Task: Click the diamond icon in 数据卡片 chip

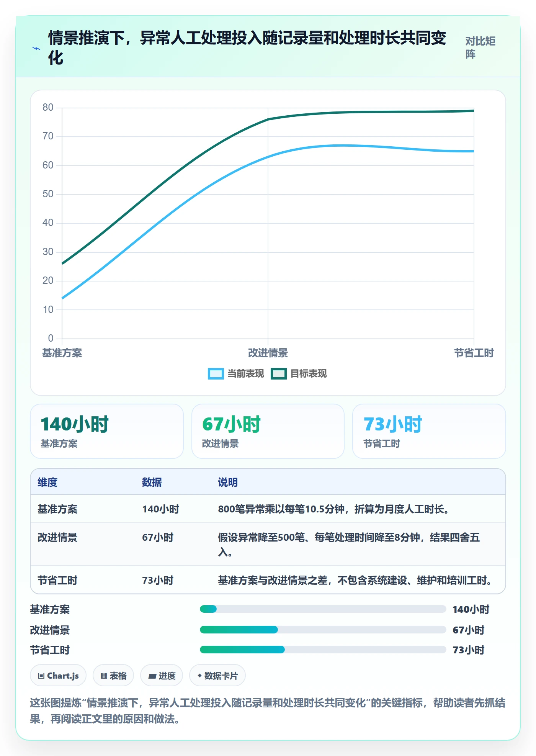Action: coord(199,676)
